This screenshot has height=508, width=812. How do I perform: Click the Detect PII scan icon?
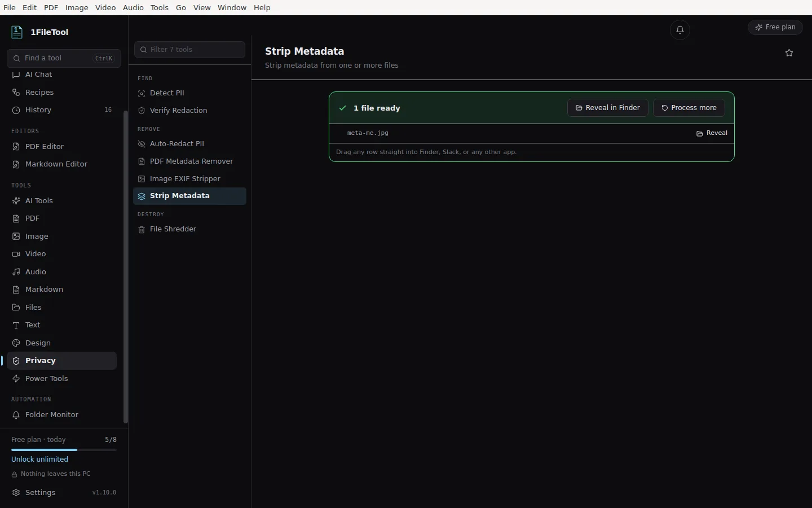tap(142, 93)
